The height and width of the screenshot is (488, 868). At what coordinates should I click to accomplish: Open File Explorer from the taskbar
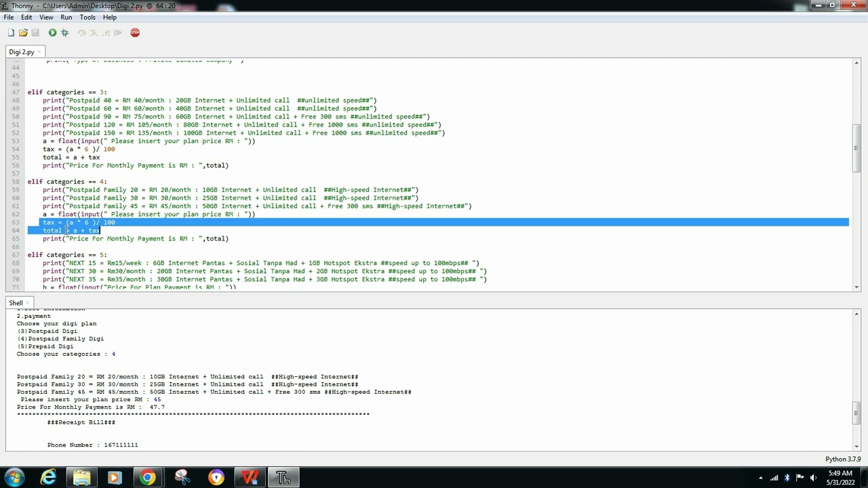pos(82,478)
